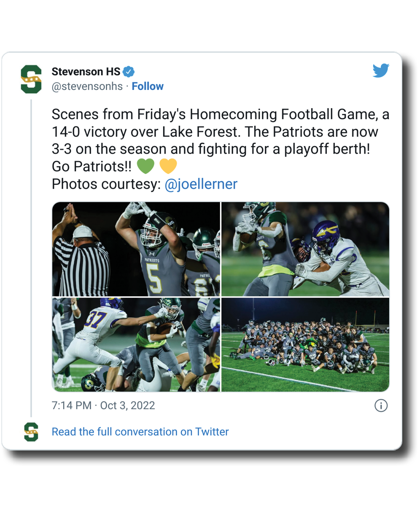Click the 7:14 PM · Oct 3, 2022 timestamp

point(103,406)
